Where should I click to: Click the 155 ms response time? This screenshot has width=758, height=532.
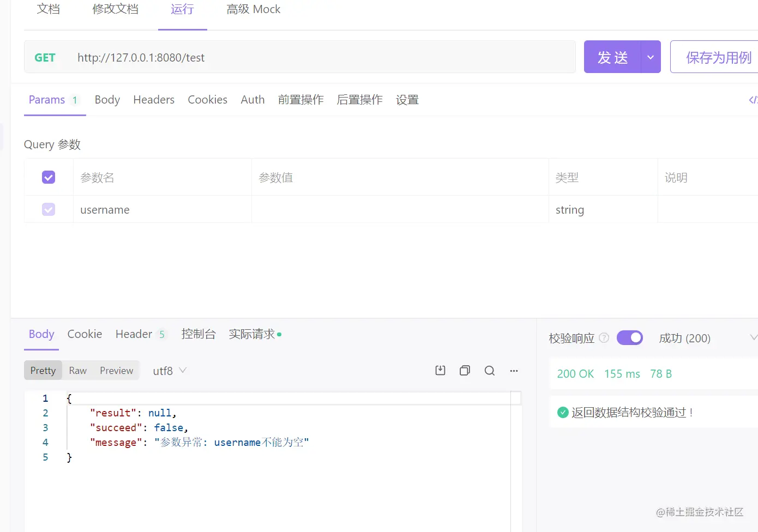click(x=622, y=374)
